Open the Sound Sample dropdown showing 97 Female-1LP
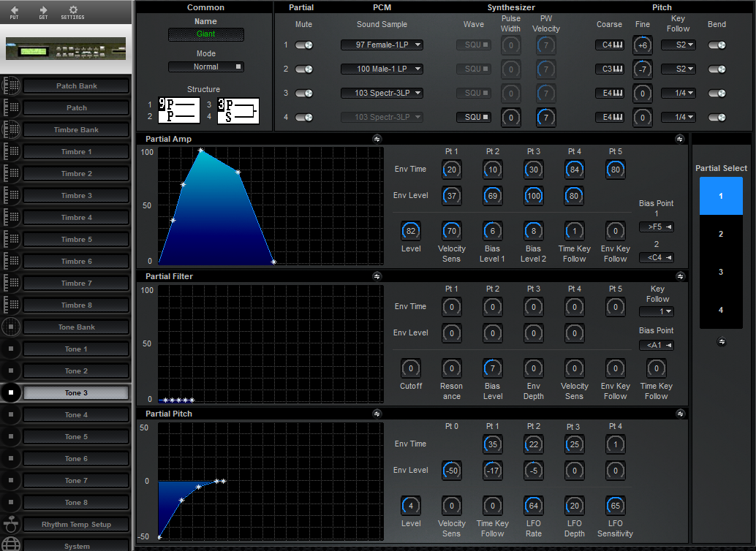This screenshot has width=756, height=551. tap(382, 45)
